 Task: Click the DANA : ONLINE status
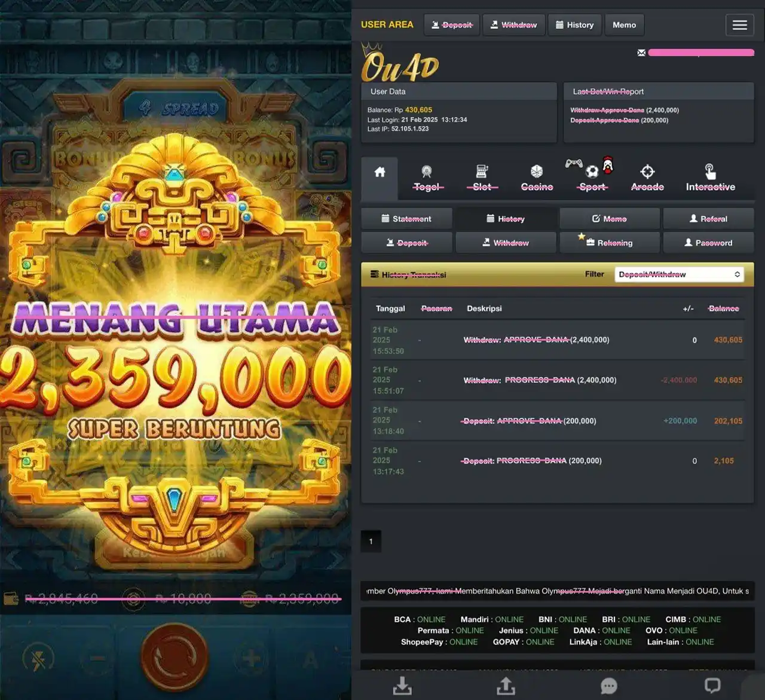pyautogui.click(x=602, y=630)
